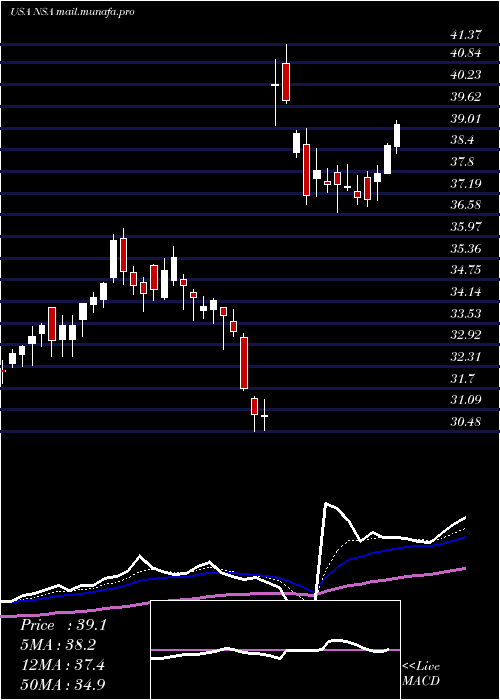
Task: Click the 30.48 price axis label
Action: pyautogui.click(x=466, y=421)
